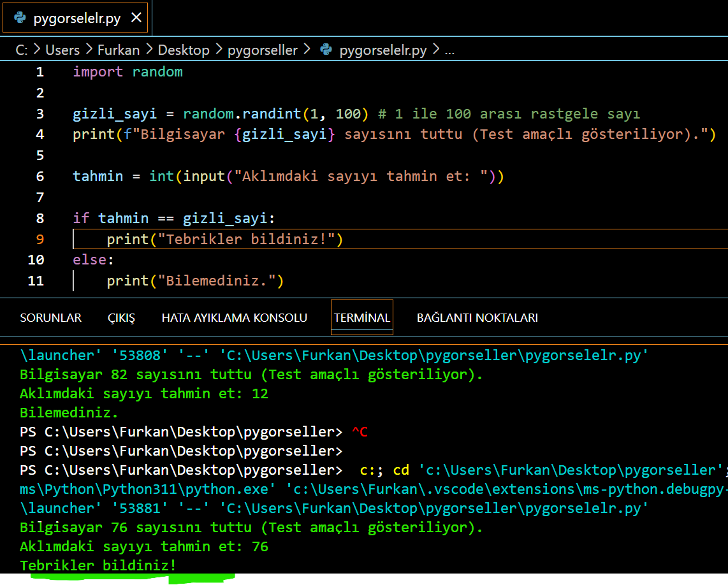Open the SORUNLAR panel tab
The height and width of the screenshot is (585, 728).
pyautogui.click(x=50, y=317)
